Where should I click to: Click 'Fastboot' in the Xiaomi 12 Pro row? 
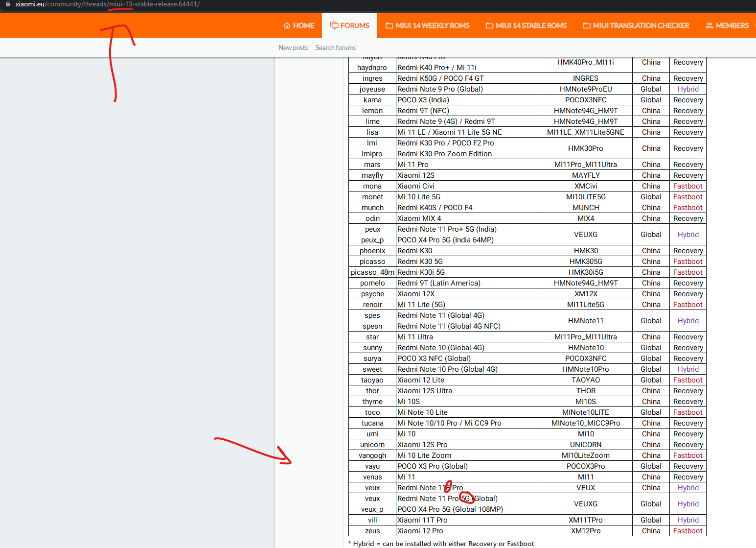(x=688, y=531)
